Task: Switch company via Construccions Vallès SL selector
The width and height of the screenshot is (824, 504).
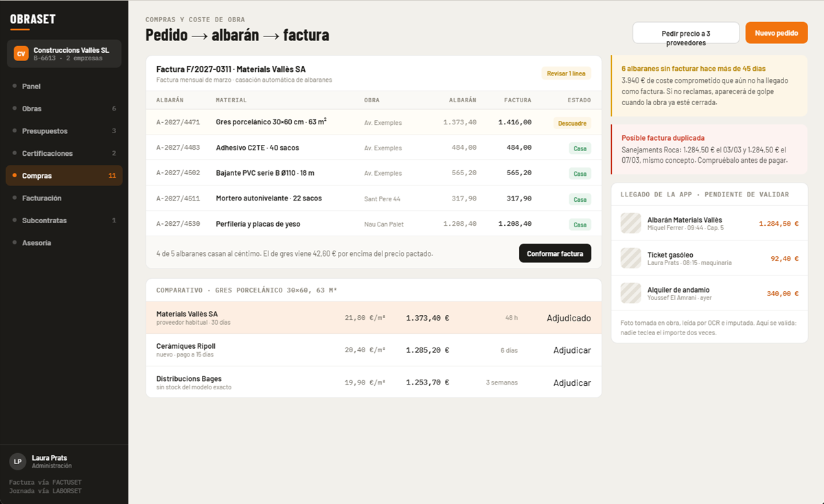Action: tap(64, 54)
